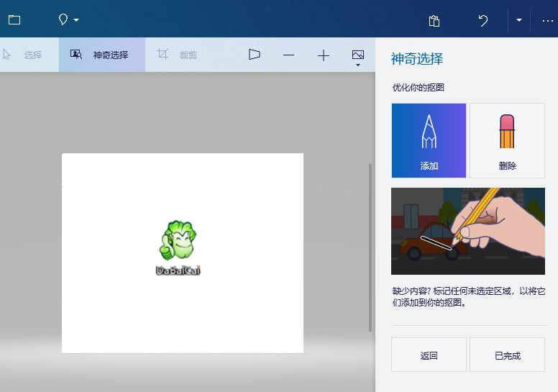Open the folder menu icon
558x392 pixels.
tap(14, 19)
